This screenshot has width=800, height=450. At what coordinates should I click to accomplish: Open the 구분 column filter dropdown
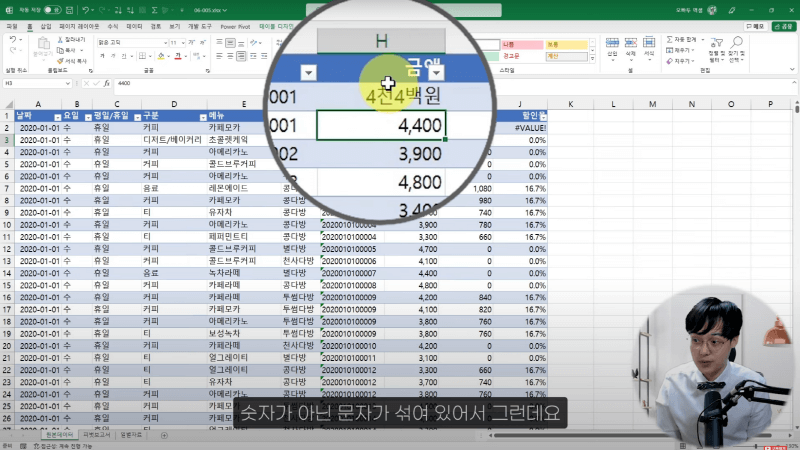203,117
